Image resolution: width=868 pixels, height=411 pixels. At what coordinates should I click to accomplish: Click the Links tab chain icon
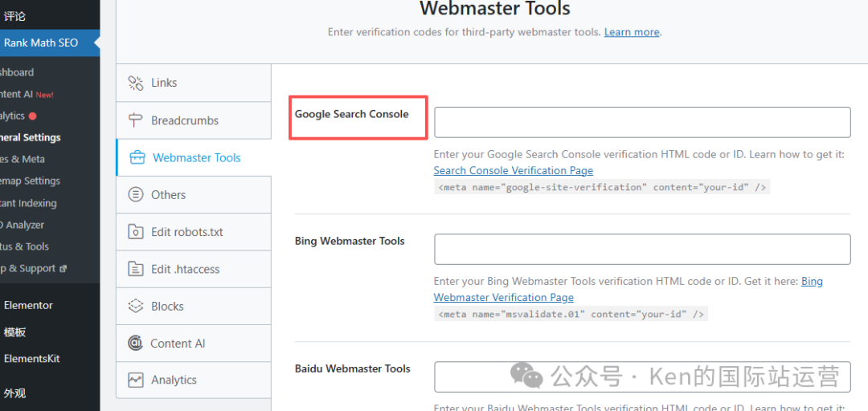pyautogui.click(x=136, y=83)
